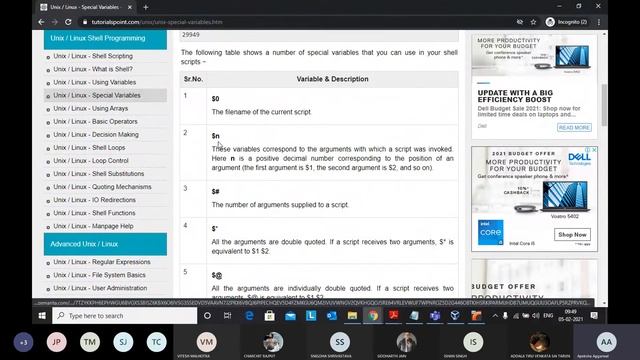This screenshot has height=360, width=640.
Task: Select participant AA video tile
Action: 607,342
